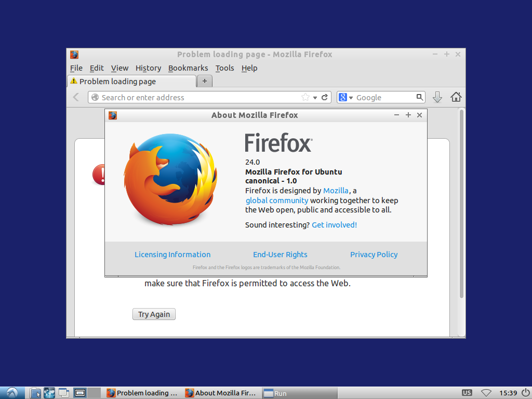Open the Privacy Policy link
This screenshot has height=399, width=532.
[x=374, y=255]
